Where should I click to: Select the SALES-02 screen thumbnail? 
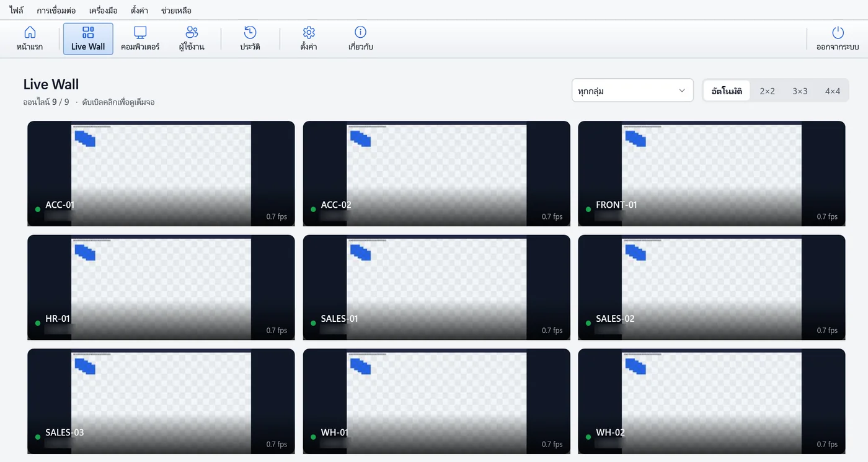(712, 287)
